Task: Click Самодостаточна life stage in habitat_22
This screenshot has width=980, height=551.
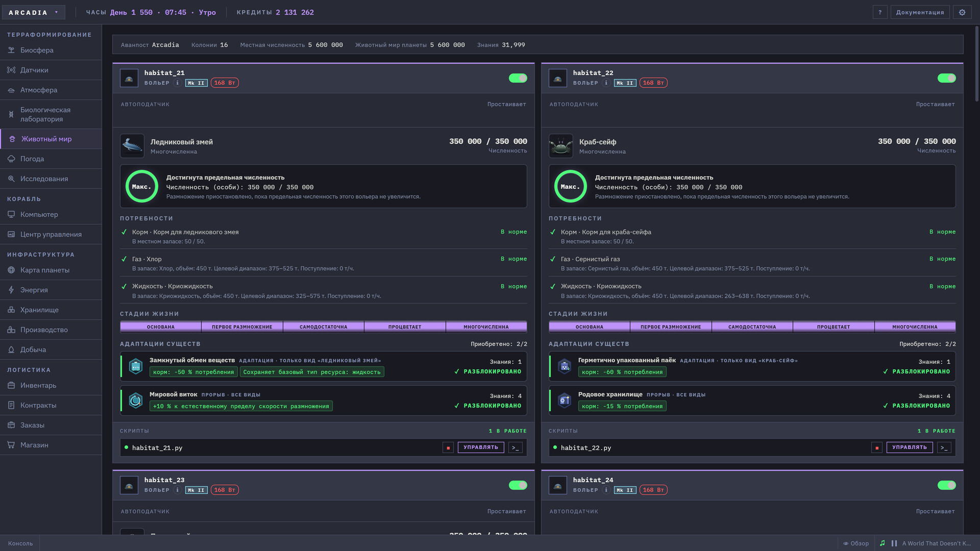Action: [x=752, y=327]
